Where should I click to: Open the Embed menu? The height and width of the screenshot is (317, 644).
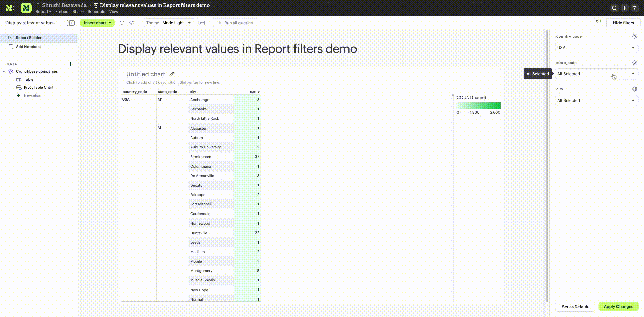pos(62,12)
